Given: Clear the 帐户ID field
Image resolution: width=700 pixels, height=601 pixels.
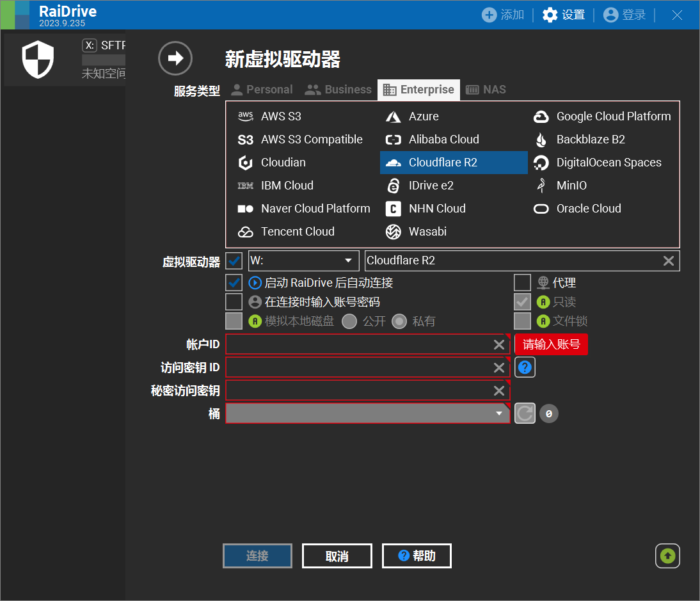Looking at the screenshot, I should click(499, 344).
